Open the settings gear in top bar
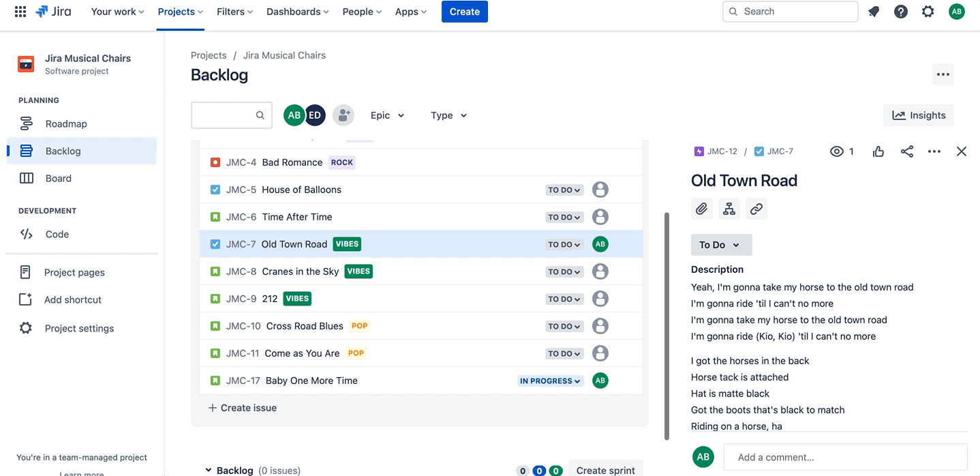Screen dimensions: 980x476 (928, 12)
